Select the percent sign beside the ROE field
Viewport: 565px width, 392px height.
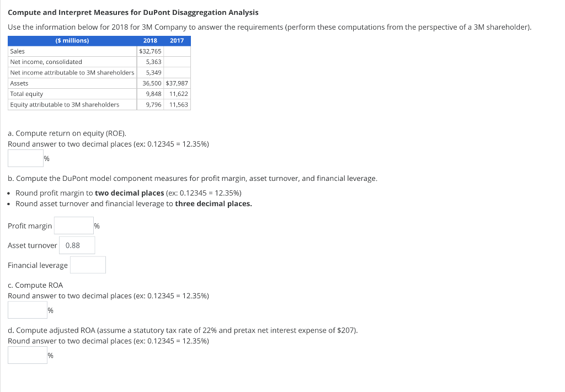[x=47, y=158]
